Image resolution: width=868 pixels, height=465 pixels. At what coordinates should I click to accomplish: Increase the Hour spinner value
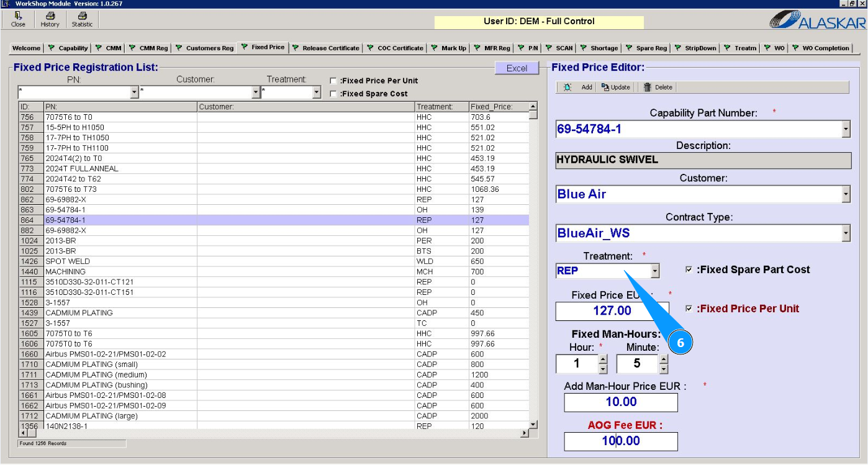coord(602,359)
